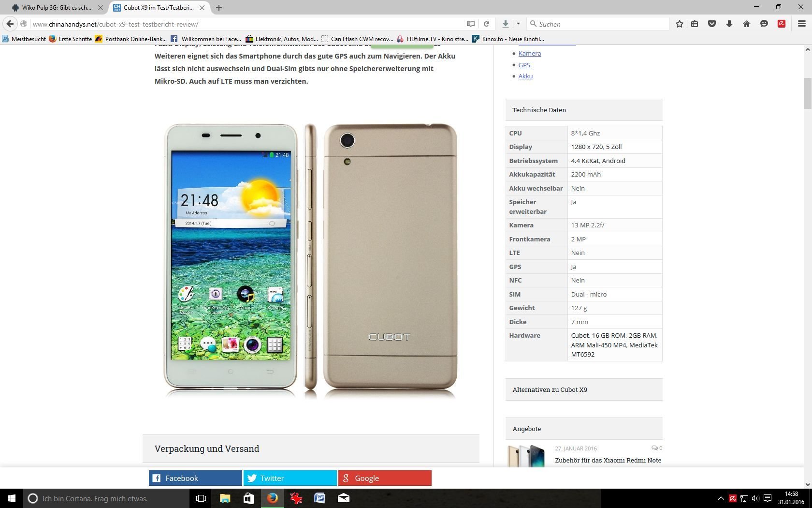This screenshot has width=812, height=508.
Task: Open the Action Center notification icon
Action: pos(767,498)
